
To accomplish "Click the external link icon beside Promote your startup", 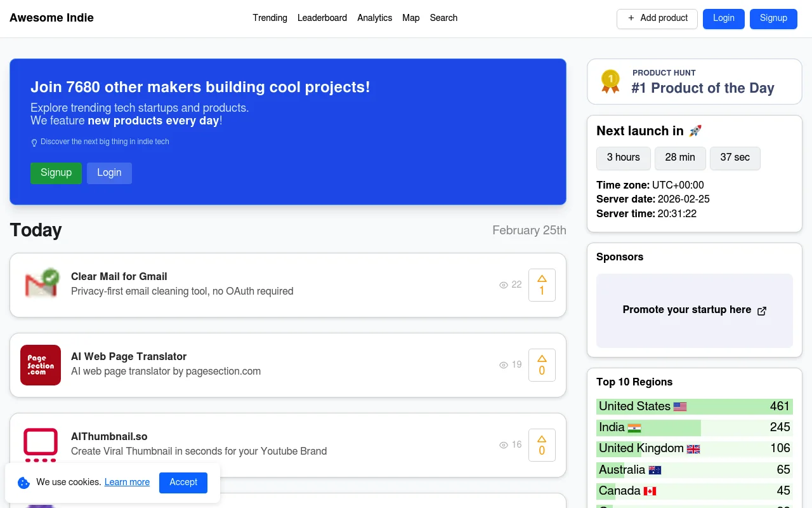I will point(761,311).
